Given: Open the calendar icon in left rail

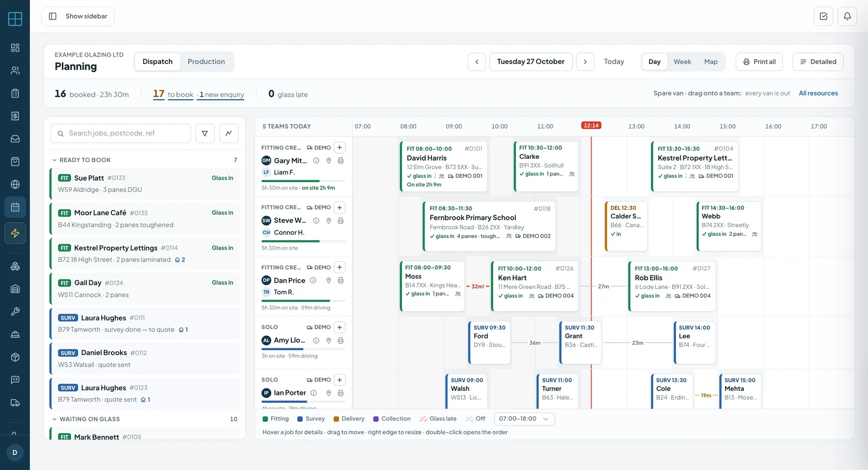Looking at the screenshot, I should 15,207.
